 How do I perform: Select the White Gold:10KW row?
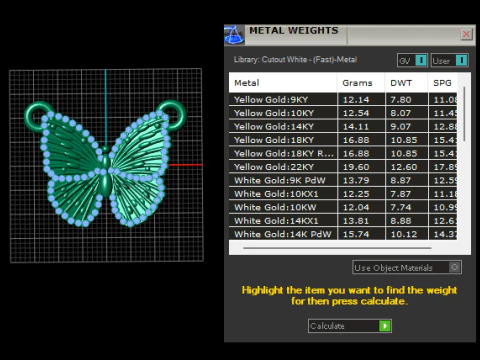coord(343,207)
